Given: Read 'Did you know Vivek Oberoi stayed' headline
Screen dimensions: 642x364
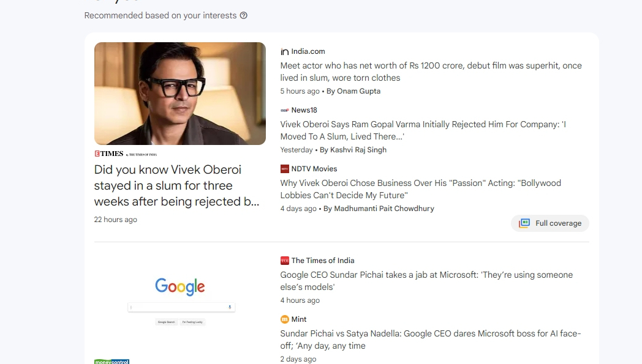Looking at the screenshot, I should pyautogui.click(x=176, y=186).
